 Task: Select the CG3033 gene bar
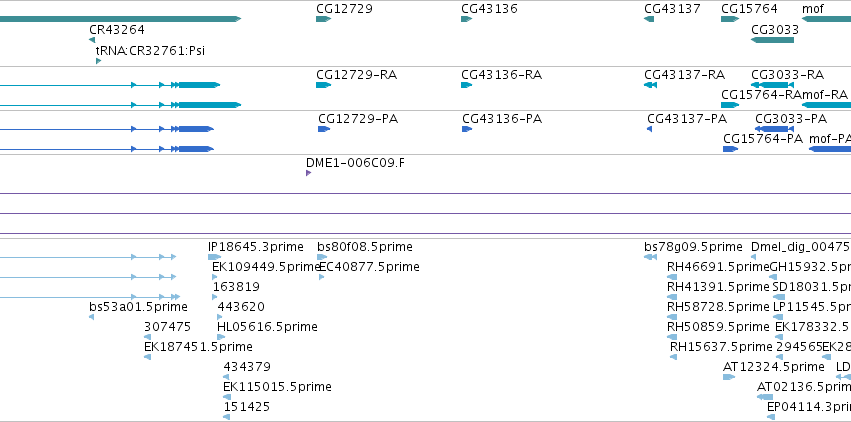tap(772, 40)
